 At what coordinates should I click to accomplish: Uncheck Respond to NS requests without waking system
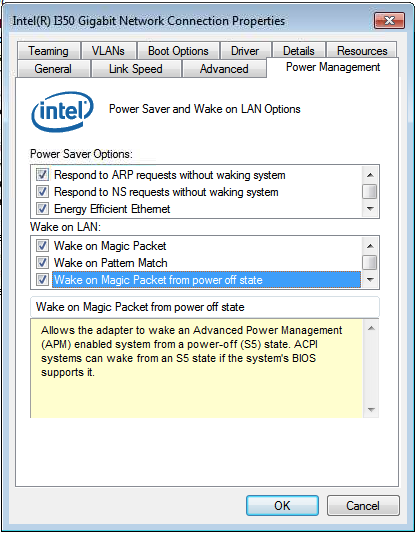(x=42, y=192)
